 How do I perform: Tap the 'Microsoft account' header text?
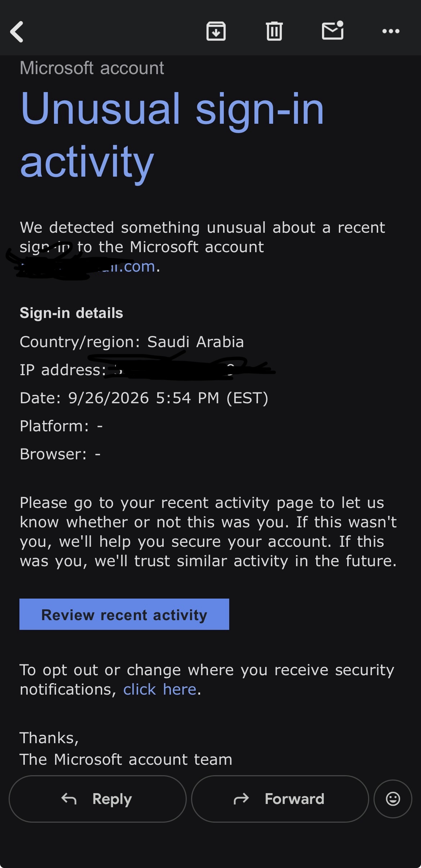pos(92,68)
